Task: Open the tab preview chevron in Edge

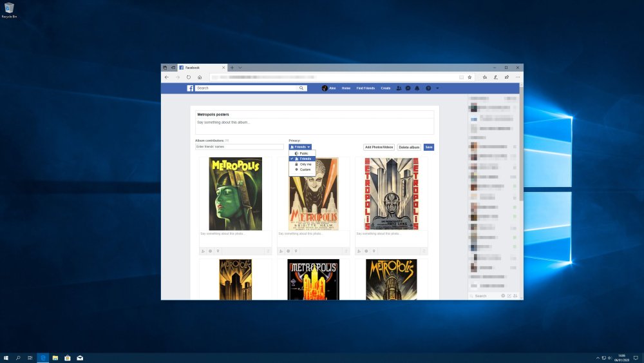Action: point(240,68)
